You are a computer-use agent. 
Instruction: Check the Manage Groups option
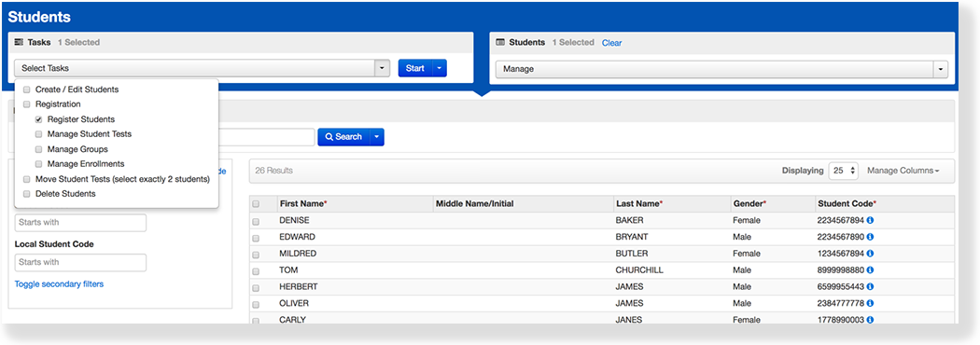coord(39,150)
